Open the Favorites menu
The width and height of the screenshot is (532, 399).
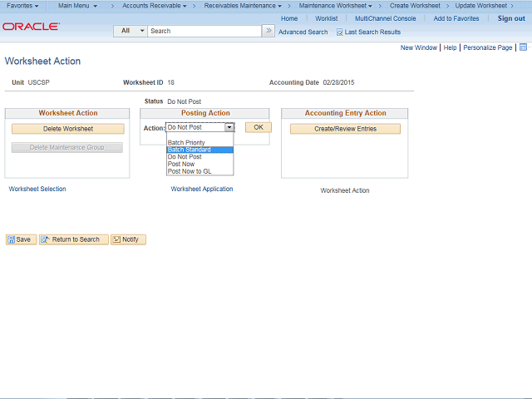22,6
